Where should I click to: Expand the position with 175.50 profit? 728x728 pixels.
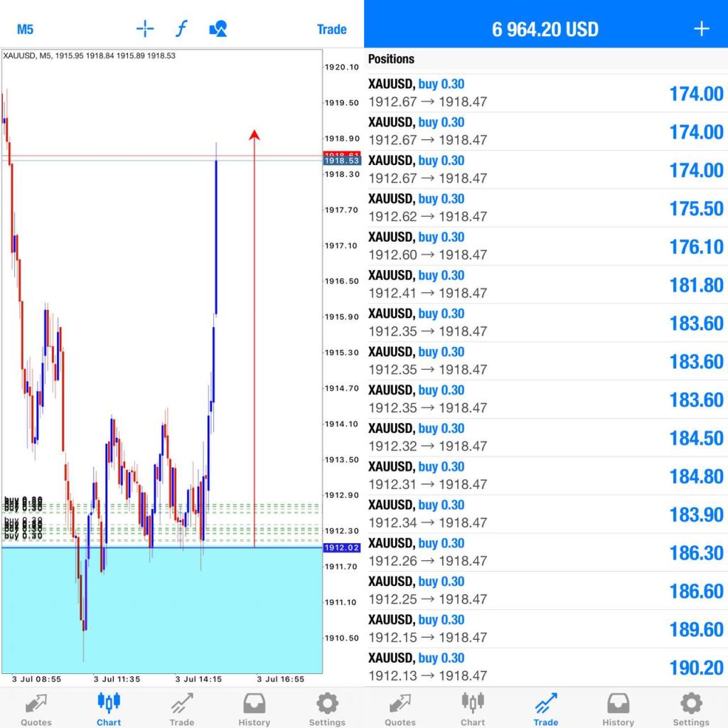pyautogui.click(x=545, y=208)
